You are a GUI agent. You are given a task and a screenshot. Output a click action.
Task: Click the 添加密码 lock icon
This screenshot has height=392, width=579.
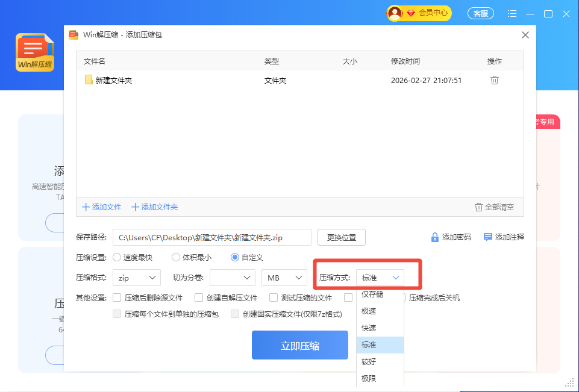coord(434,237)
